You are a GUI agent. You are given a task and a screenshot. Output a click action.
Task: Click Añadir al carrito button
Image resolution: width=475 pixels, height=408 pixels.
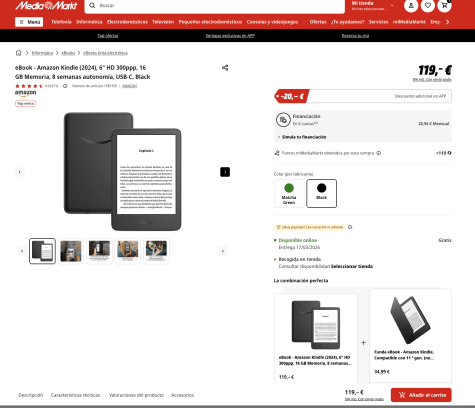click(x=421, y=395)
